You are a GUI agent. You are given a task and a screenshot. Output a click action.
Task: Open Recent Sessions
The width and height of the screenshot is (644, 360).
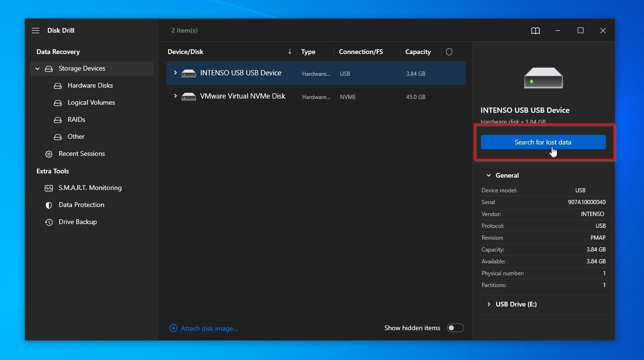click(x=81, y=153)
